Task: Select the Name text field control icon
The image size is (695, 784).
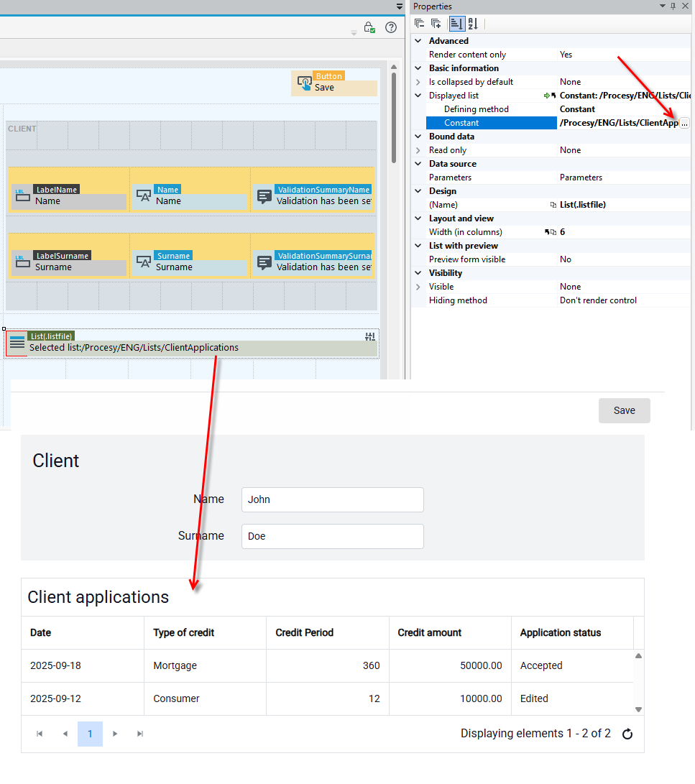Action: click(144, 195)
